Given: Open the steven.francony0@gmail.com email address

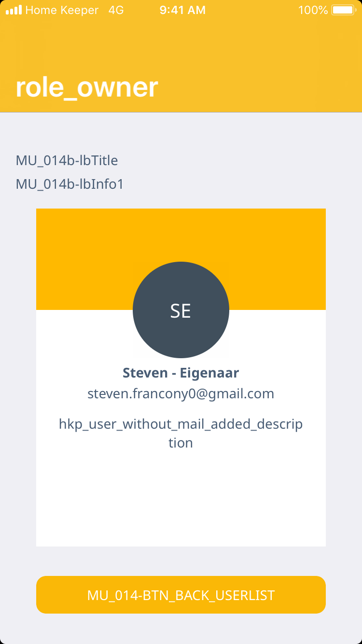Looking at the screenshot, I should click(x=181, y=393).
